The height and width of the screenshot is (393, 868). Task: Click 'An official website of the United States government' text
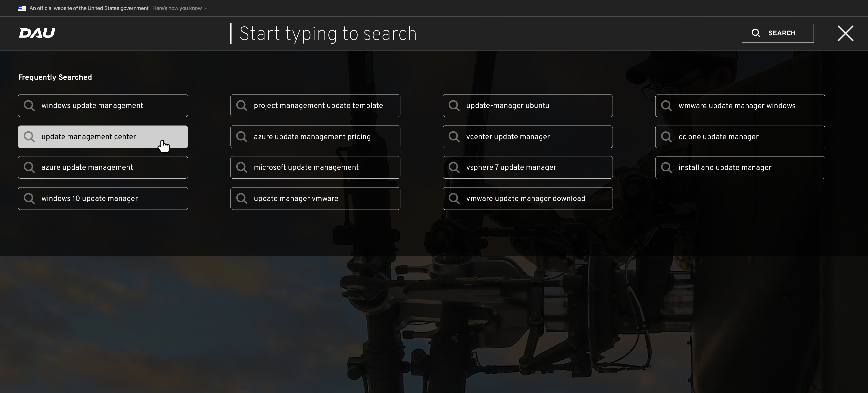click(x=89, y=8)
